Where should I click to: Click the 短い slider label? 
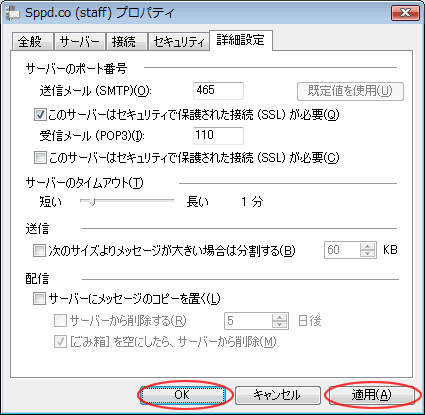point(51,202)
